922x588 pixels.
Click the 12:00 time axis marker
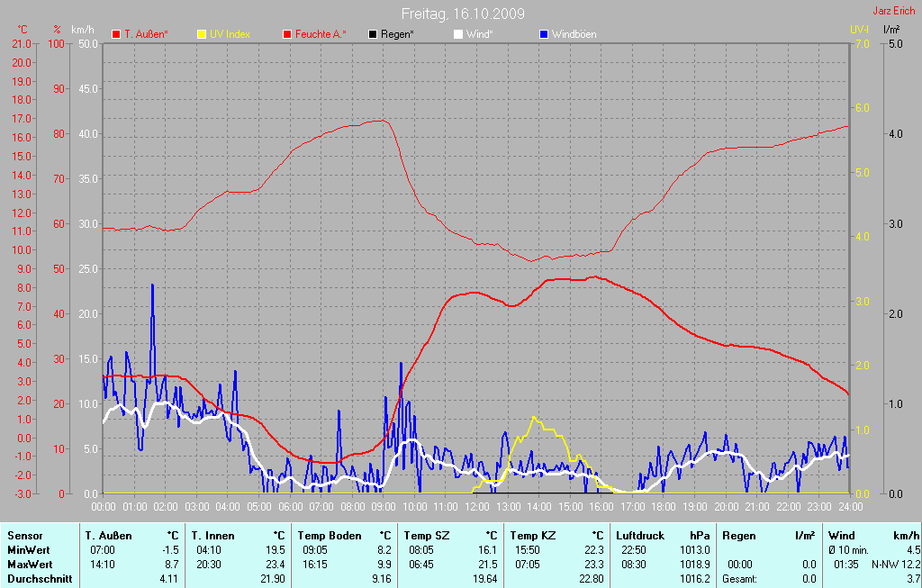pyautogui.click(x=475, y=507)
